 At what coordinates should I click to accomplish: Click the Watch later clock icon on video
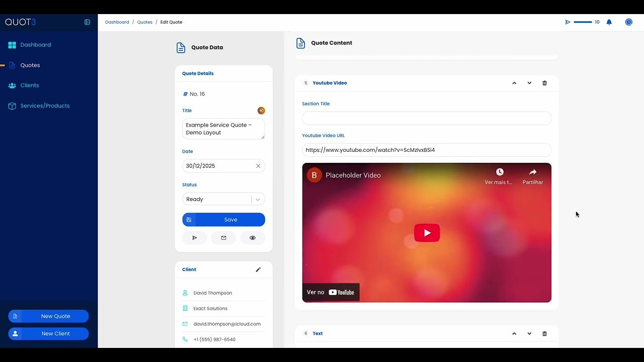pyautogui.click(x=499, y=172)
